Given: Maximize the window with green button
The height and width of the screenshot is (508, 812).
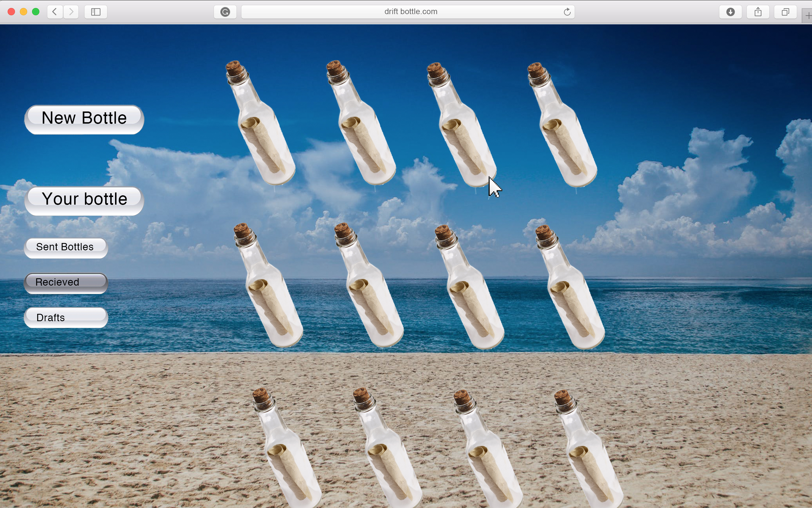Looking at the screenshot, I should [x=36, y=12].
